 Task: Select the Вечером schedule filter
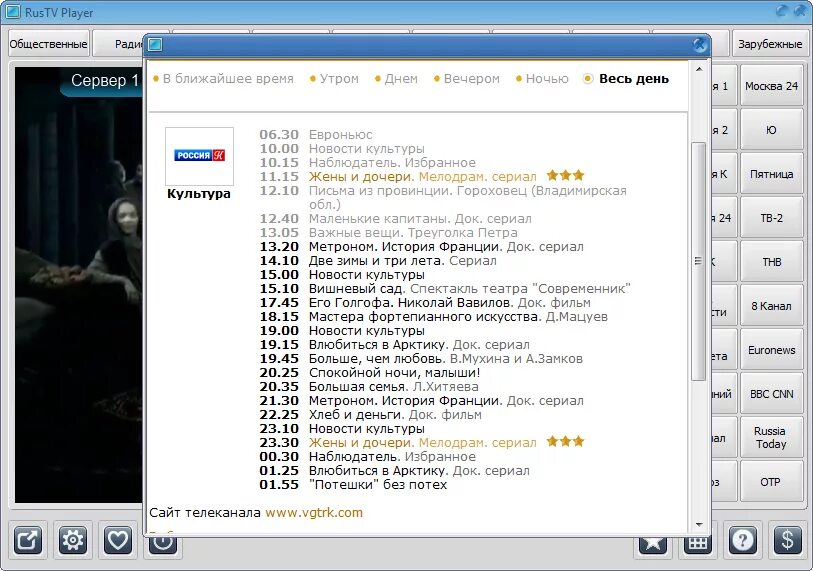pos(467,79)
